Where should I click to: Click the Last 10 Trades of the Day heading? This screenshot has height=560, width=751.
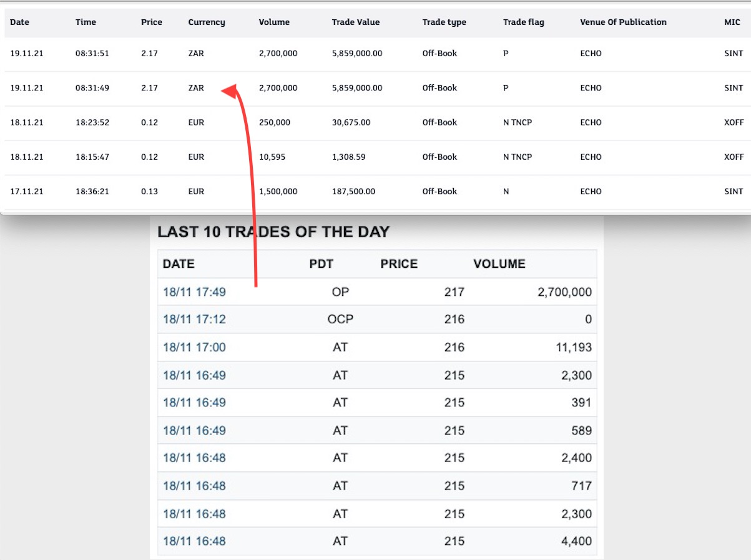[x=273, y=232]
